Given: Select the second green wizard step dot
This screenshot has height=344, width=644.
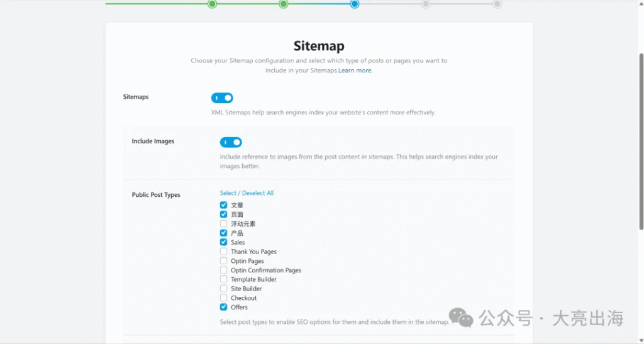Looking at the screenshot, I should point(284,4).
